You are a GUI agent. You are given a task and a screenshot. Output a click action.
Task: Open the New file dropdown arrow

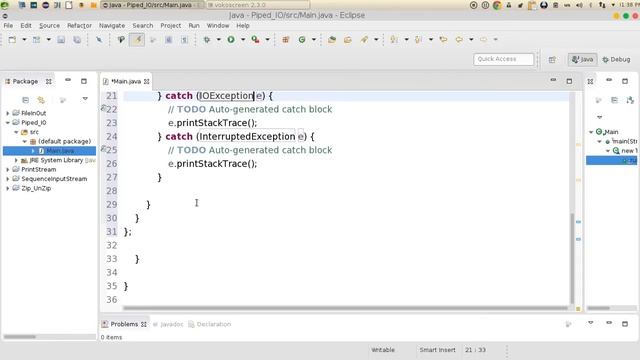pyautogui.click(x=24, y=40)
